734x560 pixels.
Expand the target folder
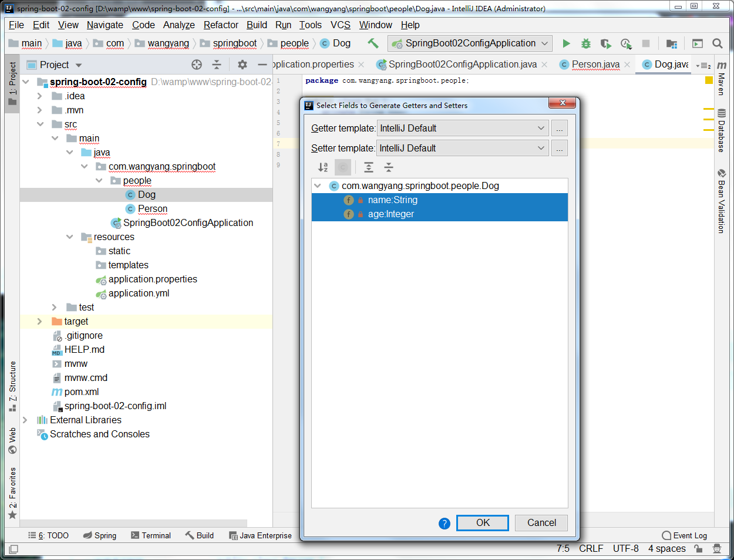point(39,321)
